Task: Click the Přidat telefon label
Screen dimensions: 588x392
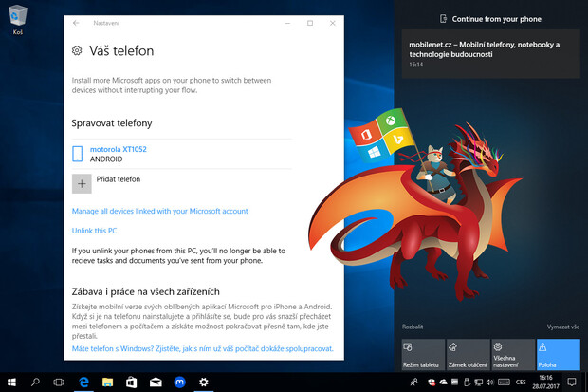Action: tap(119, 179)
